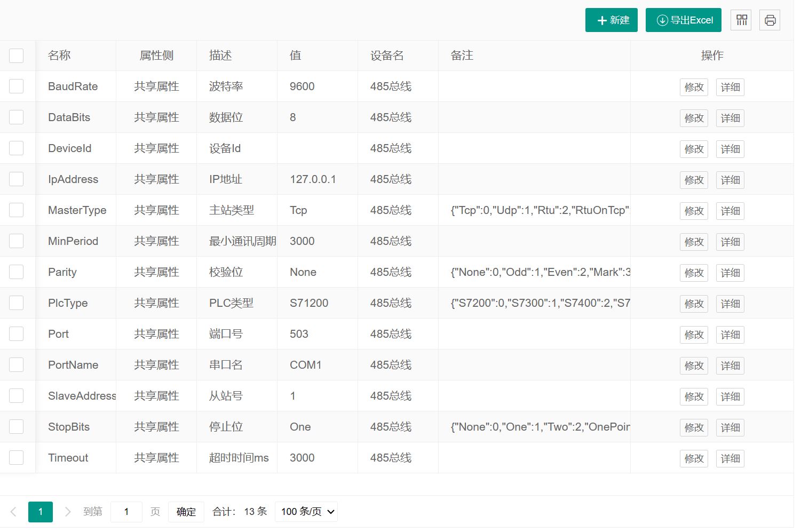Open 详细 for the MasterType row
The width and height of the screenshot is (801, 532).
(730, 211)
